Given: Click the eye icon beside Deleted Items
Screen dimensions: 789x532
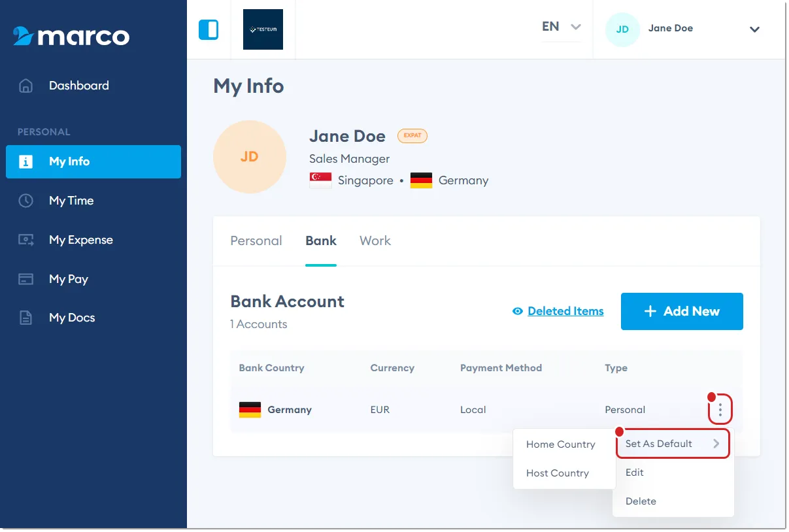Looking at the screenshot, I should coord(518,312).
